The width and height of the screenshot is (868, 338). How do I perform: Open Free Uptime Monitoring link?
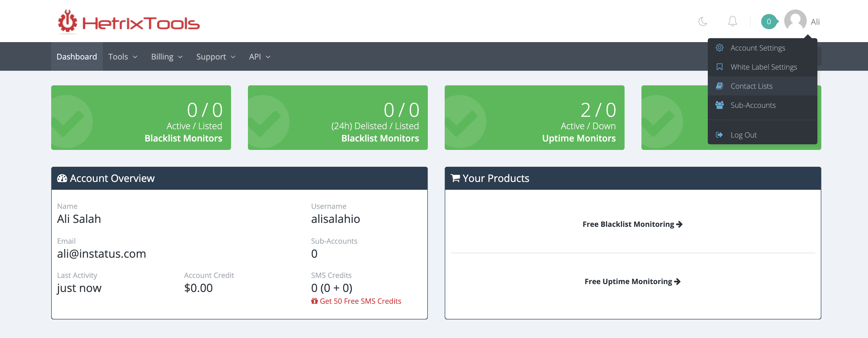[632, 282]
